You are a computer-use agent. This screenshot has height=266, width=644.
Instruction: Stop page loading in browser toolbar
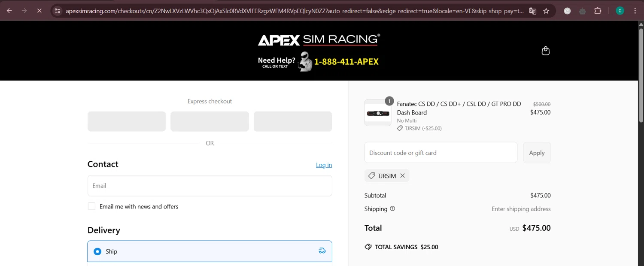(39, 11)
